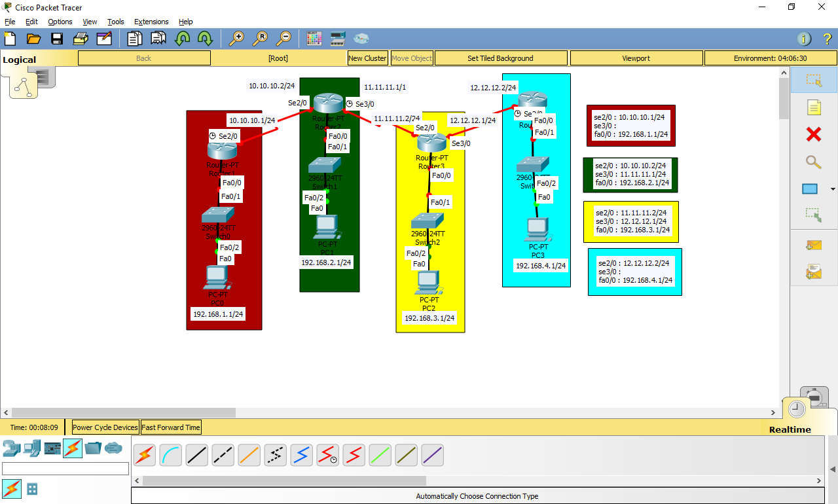The height and width of the screenshot is (504, 838).
Task: Pick the console cable
Action: (170, 454)
